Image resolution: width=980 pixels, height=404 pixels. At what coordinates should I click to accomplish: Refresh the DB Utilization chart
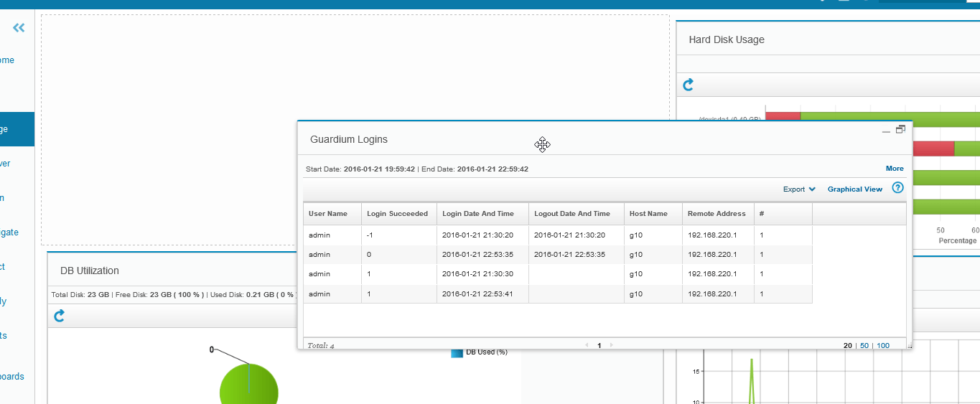tap(60, 316)
